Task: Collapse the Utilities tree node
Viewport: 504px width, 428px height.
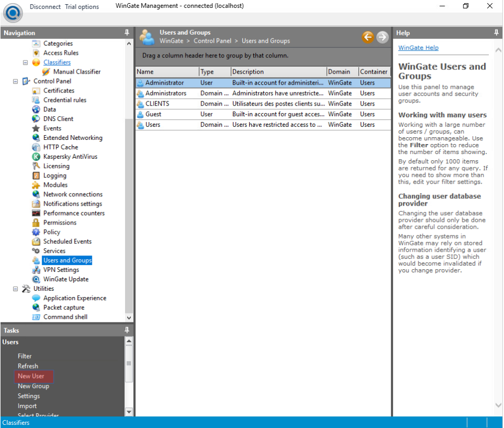Action: click(x=15, y=289)
